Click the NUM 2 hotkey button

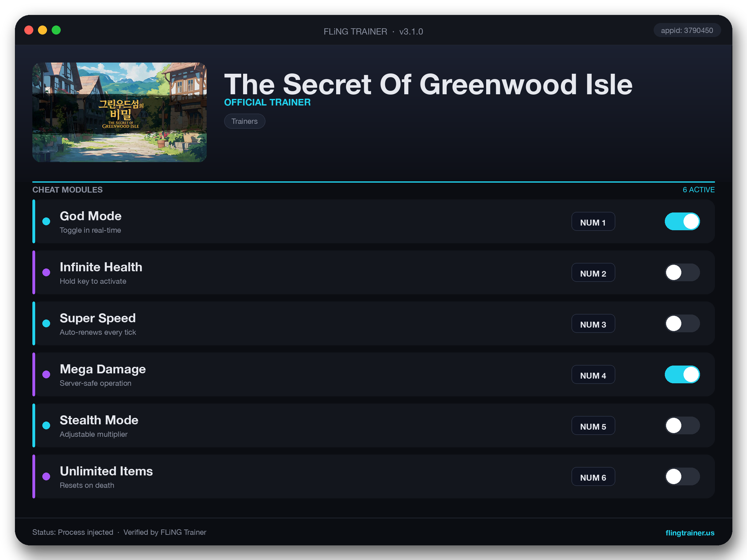point(593,273)
